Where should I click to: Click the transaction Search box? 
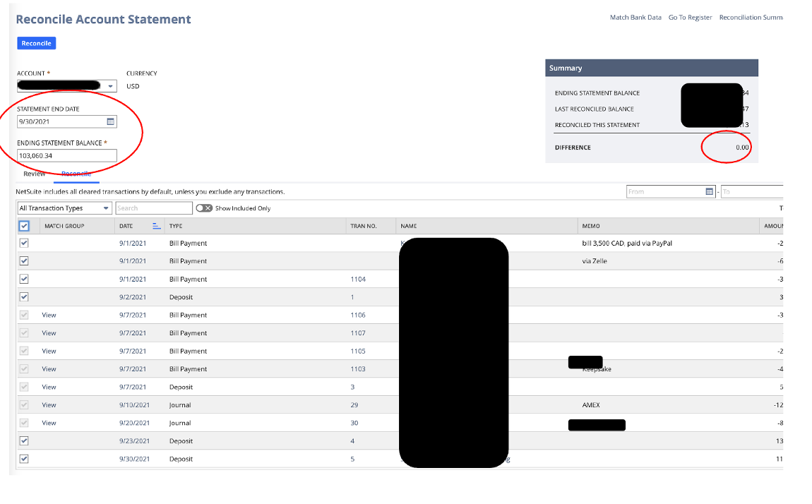[x=154, y=208]
